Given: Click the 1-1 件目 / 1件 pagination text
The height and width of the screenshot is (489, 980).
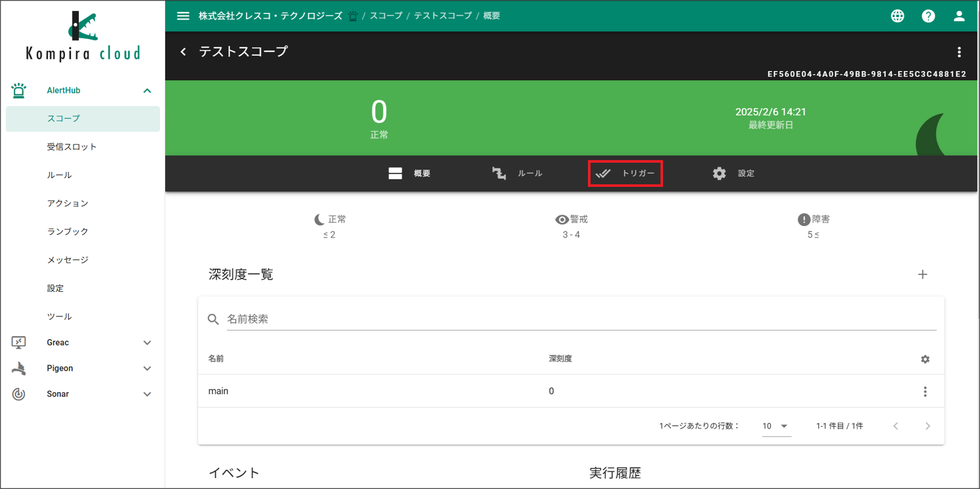Looking at the screenshot, I should pyautogui.click(x=839, y=426).
